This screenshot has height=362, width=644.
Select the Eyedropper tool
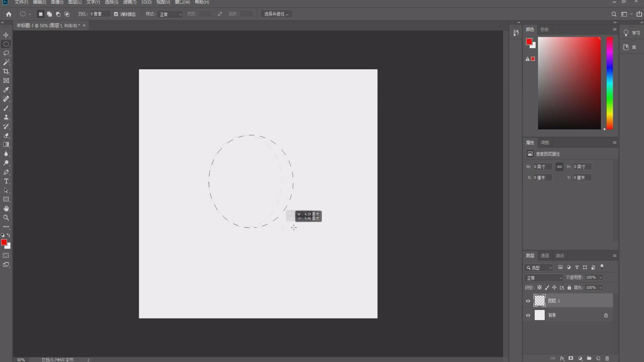pyautogui.click(x=6, y=90)
